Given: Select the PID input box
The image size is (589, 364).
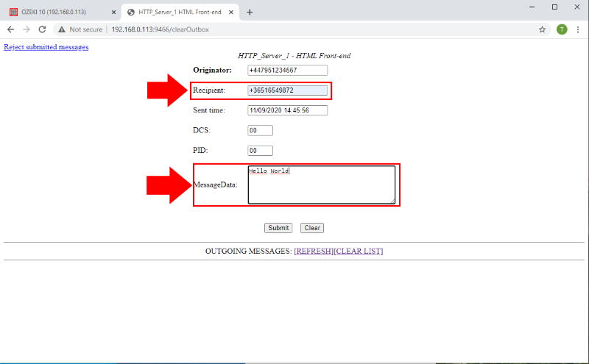Looking at the screenshot, I should click(260, 151).
